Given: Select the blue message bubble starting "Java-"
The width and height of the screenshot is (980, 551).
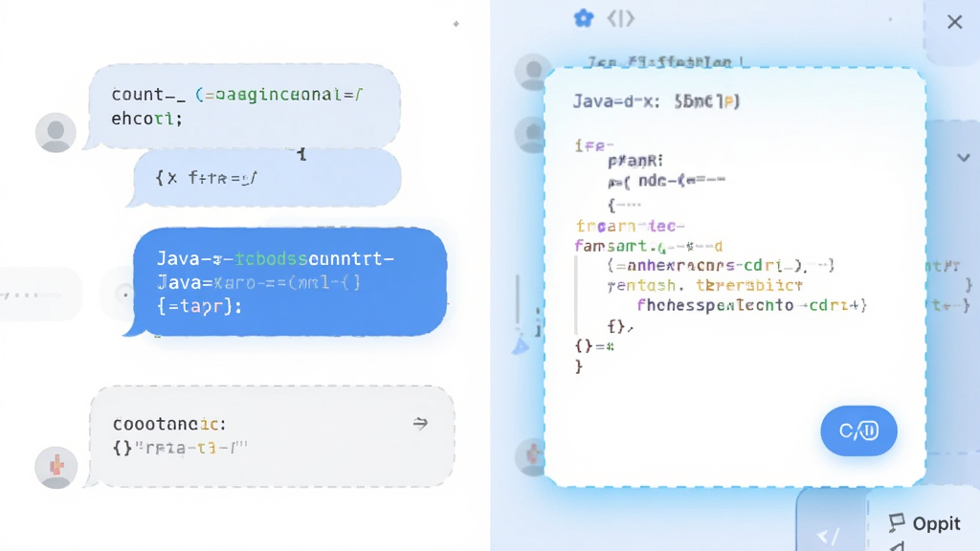Looking at the screenshot, I should point(290,282).
